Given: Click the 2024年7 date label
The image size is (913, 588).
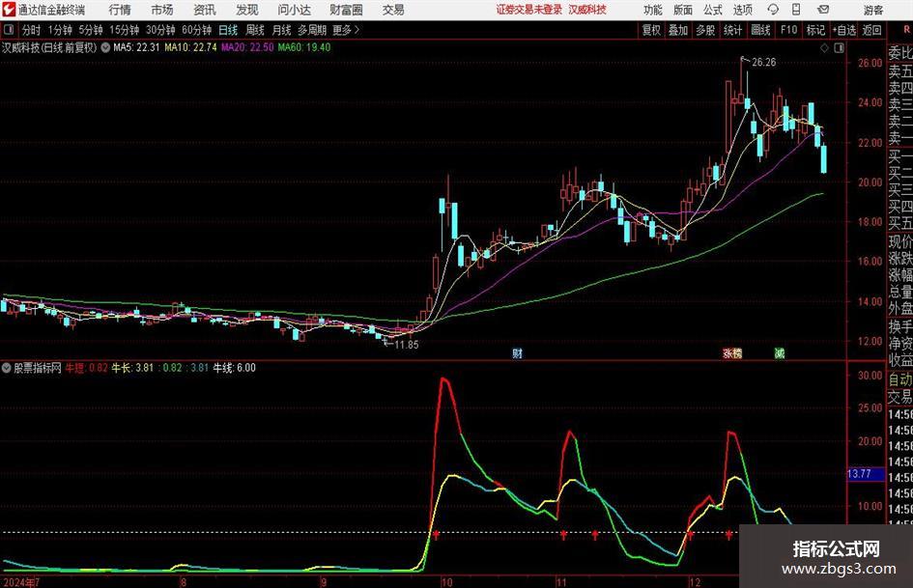Looking at the screenshot, I should point(21,582).
